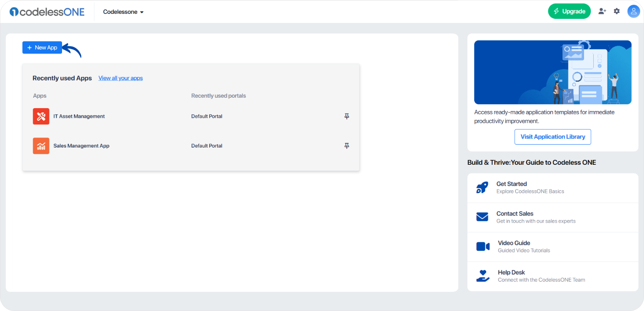Click the Help Desk heart-hand icon
This screenshot has width=644, height=311.
(x=483, y=276)
